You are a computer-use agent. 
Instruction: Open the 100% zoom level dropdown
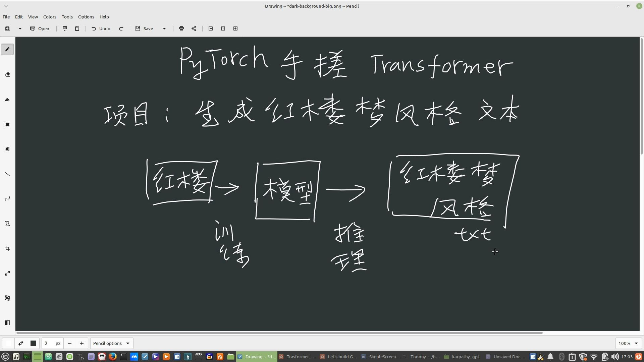coord(628,343)
